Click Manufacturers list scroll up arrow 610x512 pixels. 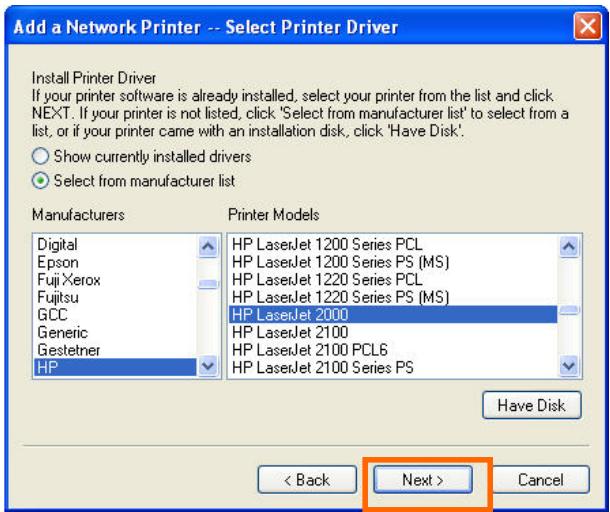tap(208, 246)
